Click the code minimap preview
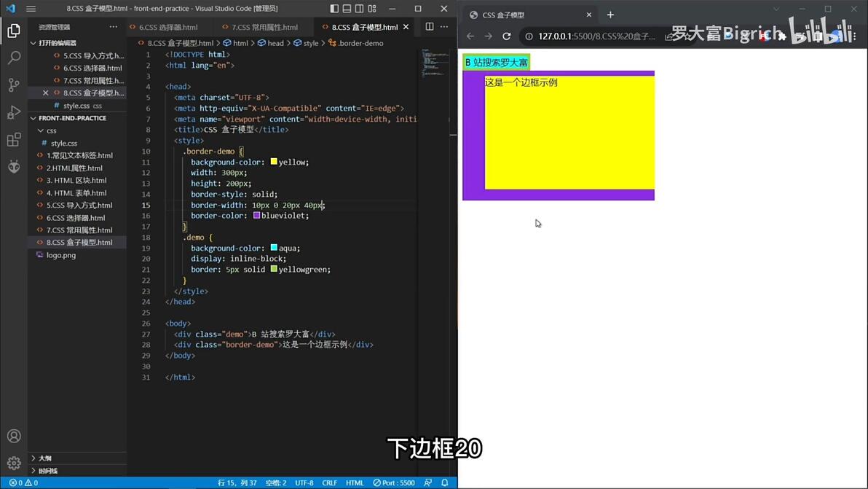Screen dimensions: 868x489 (x=435, y=63)
